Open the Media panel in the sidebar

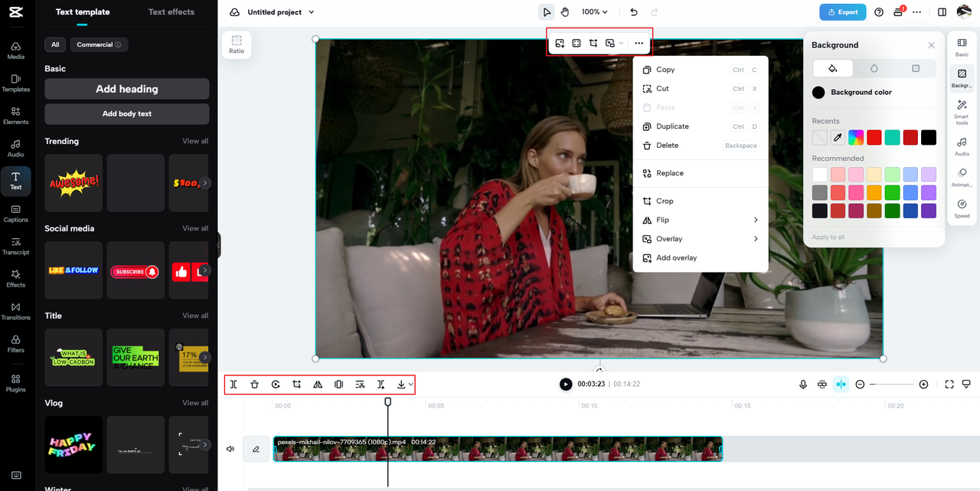15,51
